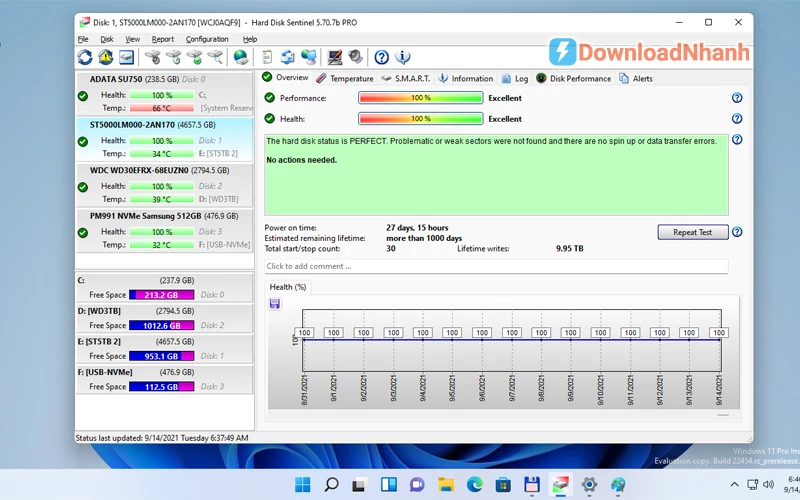Click the globe over disk toolbar icon

tap(241, 57)
